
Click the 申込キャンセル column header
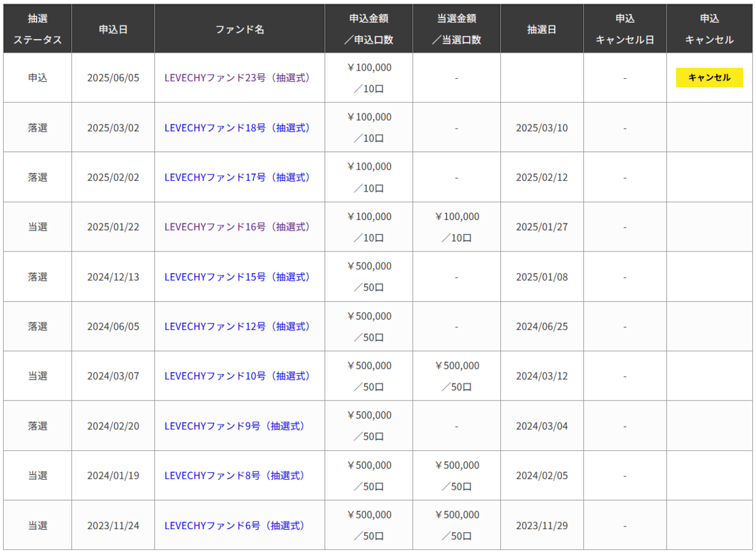coord(709,29)
